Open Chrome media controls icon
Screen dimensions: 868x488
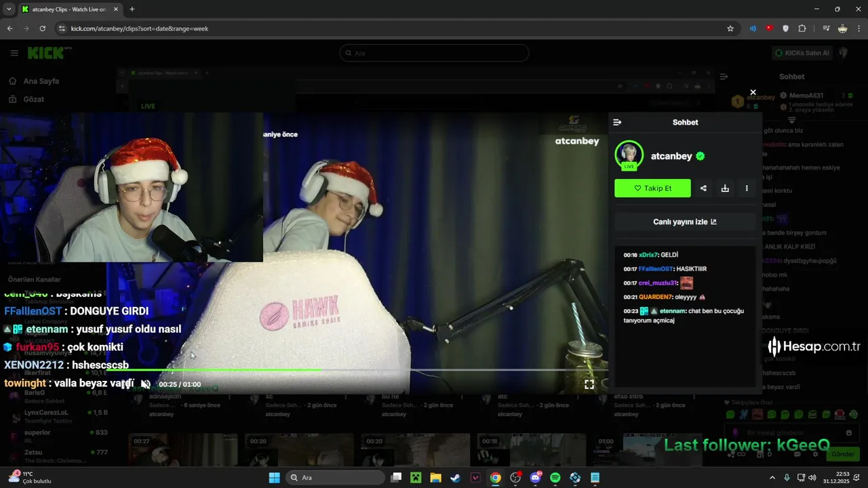pos(826,28)
